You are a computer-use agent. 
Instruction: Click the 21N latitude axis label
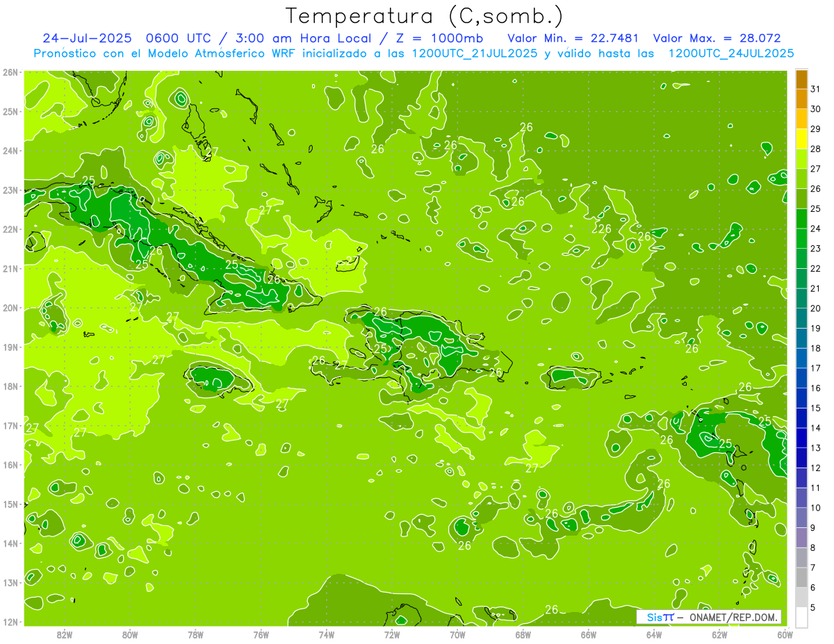(x=10, y=268)
